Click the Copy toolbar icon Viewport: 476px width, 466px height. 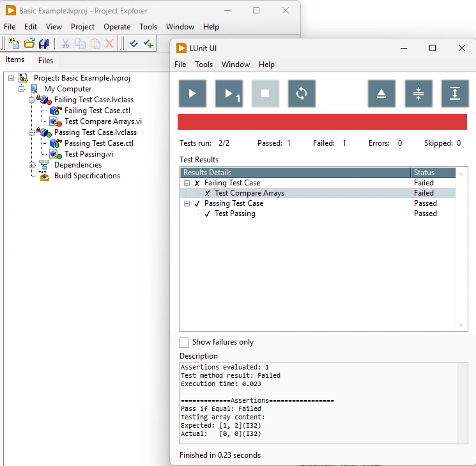click(x=80, y=43)
